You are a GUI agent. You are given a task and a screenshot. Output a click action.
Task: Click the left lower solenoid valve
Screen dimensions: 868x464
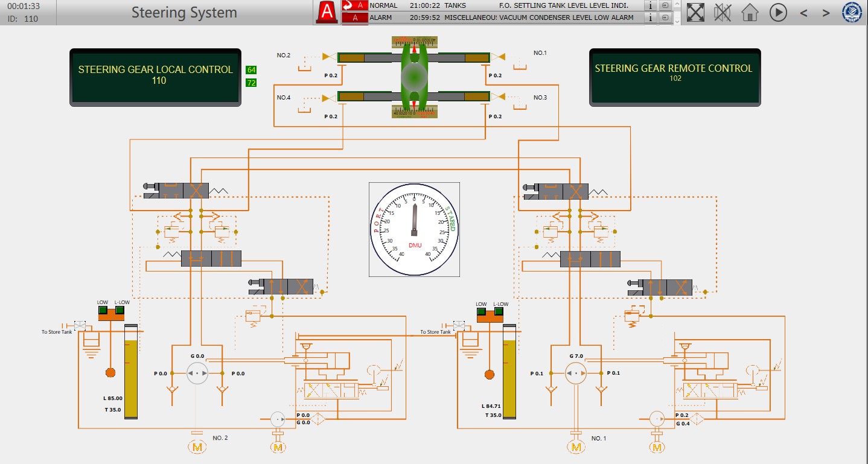click(x=281, y=287)
